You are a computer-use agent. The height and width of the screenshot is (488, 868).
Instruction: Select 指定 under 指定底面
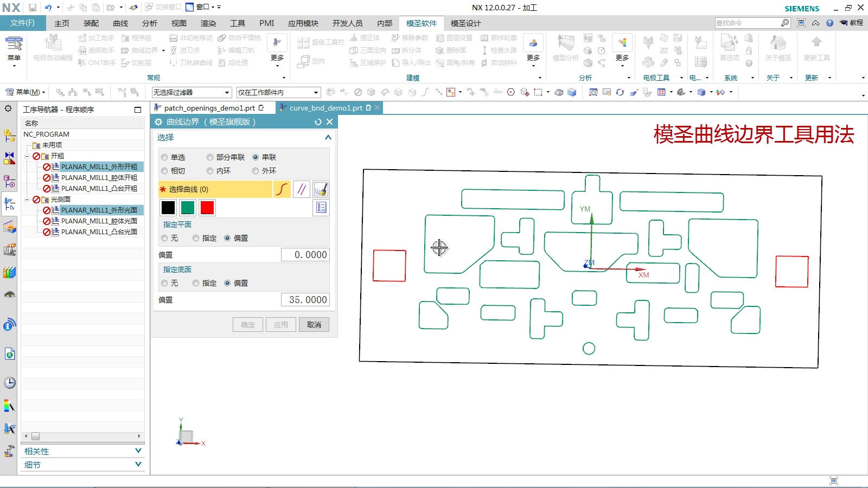[196, 283]
